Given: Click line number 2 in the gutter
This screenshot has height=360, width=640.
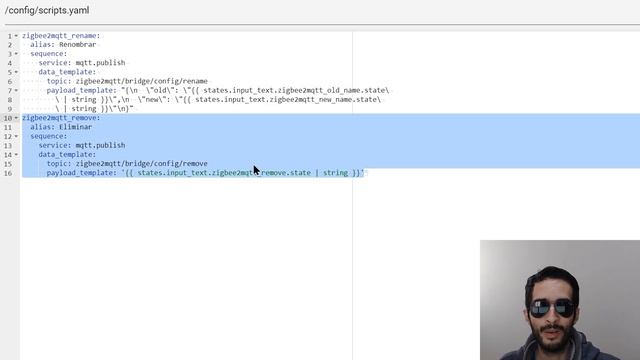Looking at the screenshot, I should (x=10, y=45).
